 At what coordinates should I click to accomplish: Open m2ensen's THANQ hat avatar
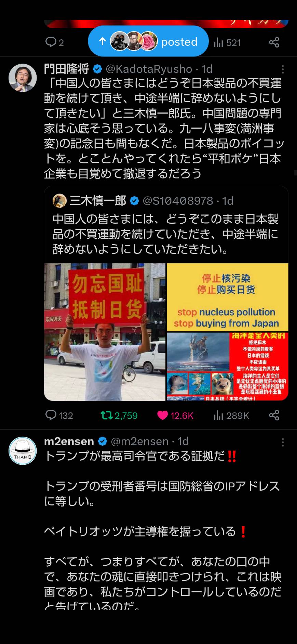(23, 450)
